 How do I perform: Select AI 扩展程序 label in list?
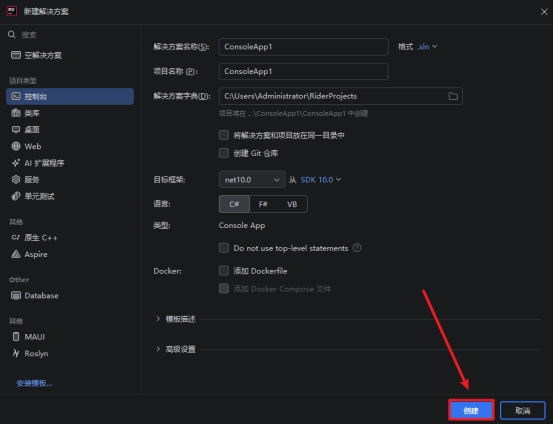click(x=44, y=163)
